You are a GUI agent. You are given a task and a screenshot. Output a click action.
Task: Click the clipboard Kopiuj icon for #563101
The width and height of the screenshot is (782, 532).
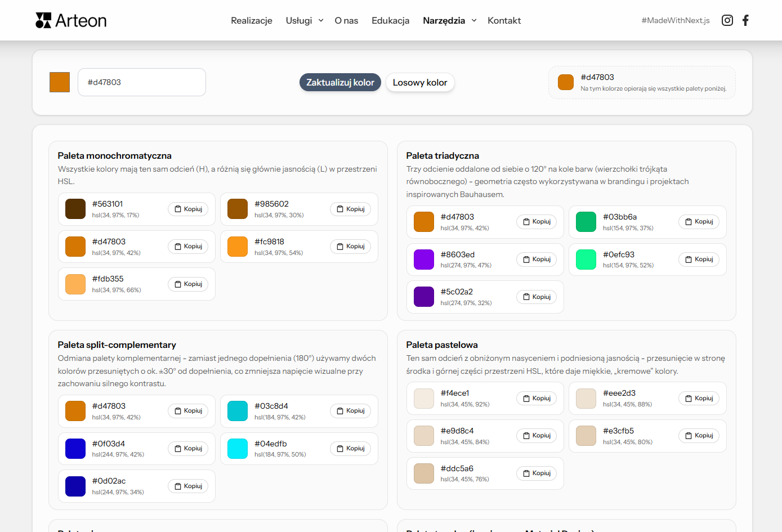(179, 209)
